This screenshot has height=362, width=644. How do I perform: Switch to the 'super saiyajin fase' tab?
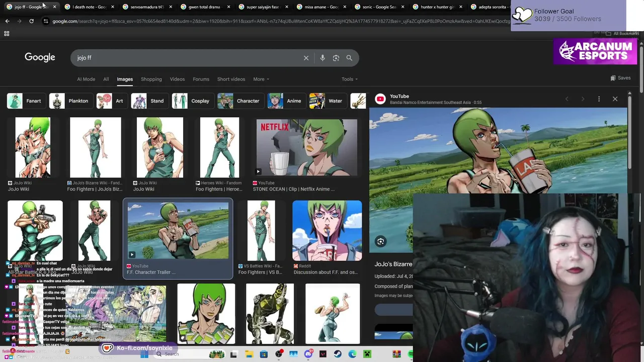262,7
